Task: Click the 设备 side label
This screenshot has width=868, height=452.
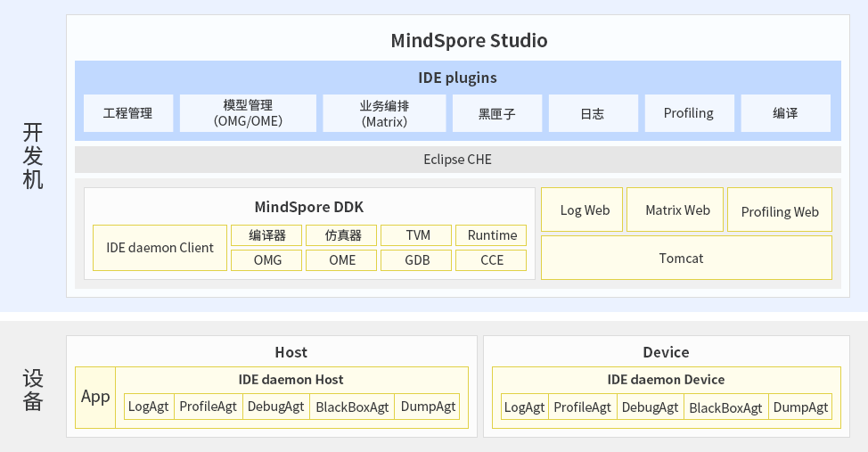Action: click(33, 390)
